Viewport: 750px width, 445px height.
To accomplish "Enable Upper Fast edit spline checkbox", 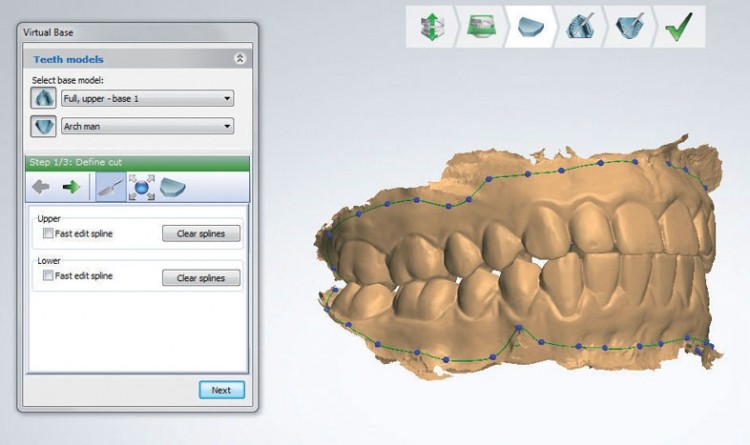I will click(x=48, y=234).
